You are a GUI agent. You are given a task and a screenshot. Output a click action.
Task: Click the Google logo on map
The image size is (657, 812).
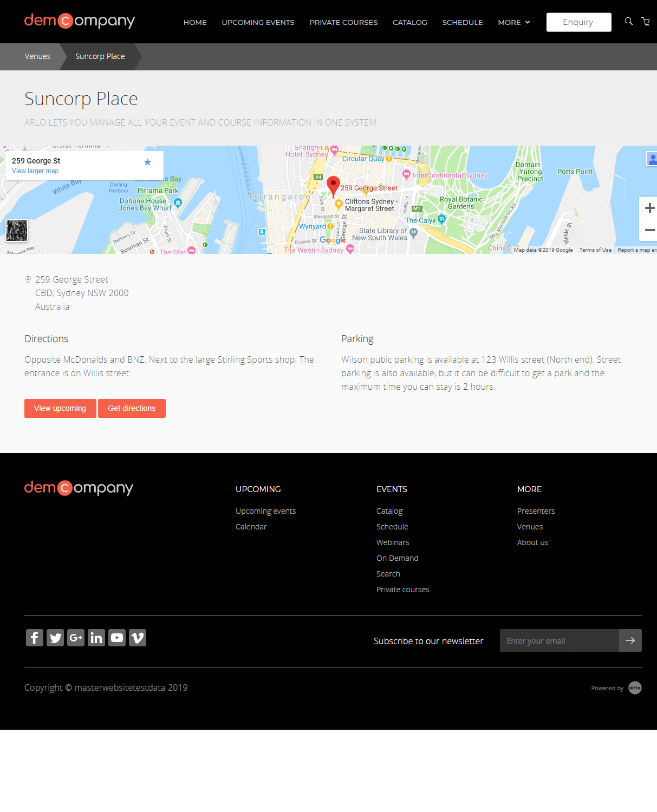pyautogui.click(x=333, y=240)
